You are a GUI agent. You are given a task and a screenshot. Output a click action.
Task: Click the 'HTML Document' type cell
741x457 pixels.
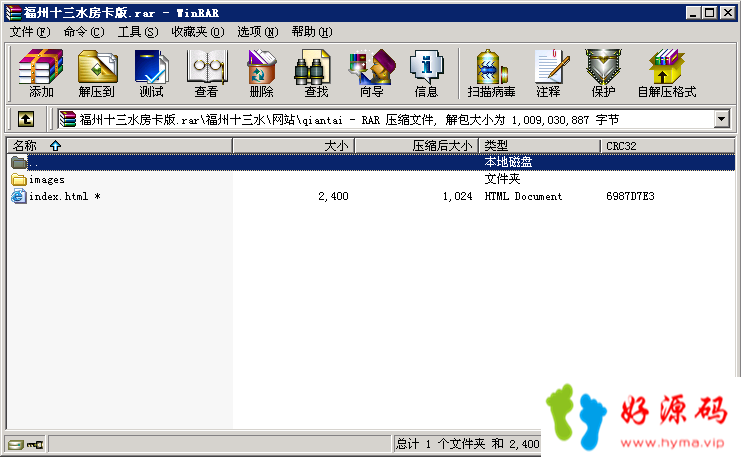click(523, 196)
